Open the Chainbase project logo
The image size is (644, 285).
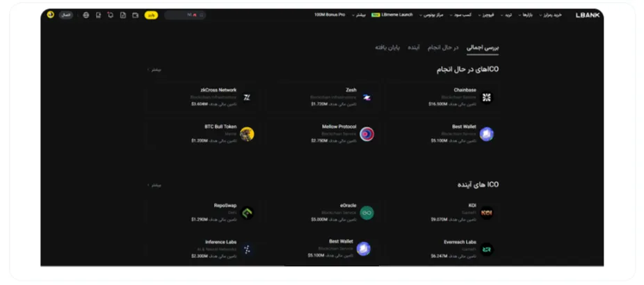pyautogui.click(x=486, y=97)
